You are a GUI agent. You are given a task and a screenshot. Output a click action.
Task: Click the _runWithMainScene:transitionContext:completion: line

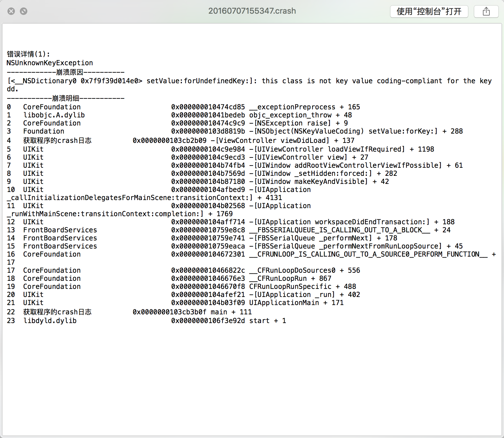click(120, 214)
